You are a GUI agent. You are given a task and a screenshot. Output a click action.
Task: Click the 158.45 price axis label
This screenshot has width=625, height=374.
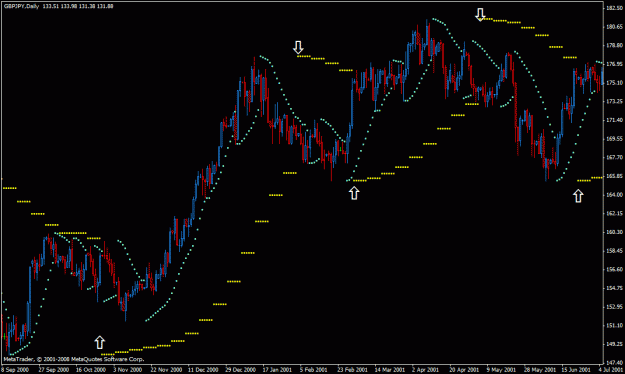[x=614, y=251]
